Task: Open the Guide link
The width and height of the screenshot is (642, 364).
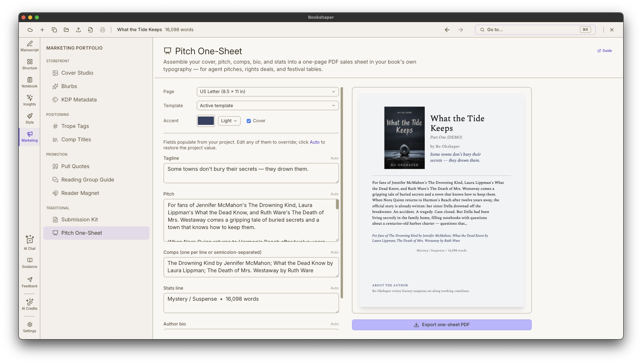Action: pyautogui.click(x=604, y=51)
